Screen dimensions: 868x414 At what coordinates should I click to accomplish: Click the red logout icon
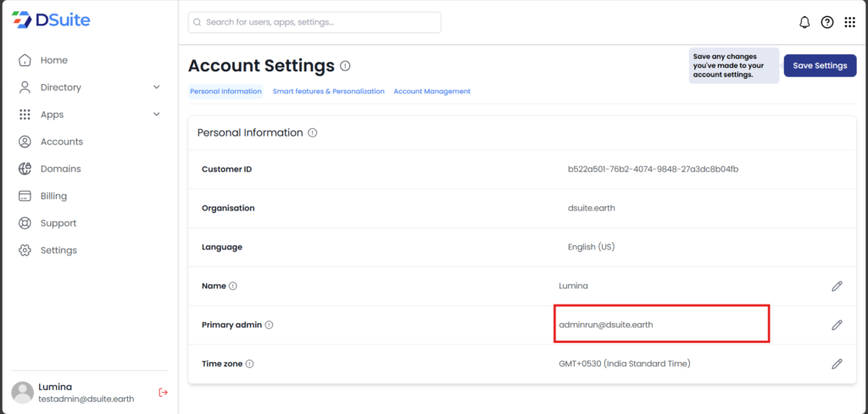[x=164, y=392]
